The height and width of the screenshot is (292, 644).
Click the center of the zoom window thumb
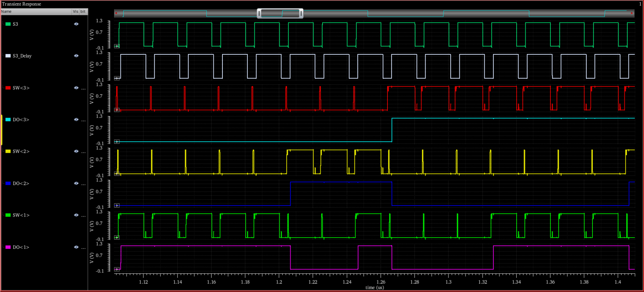click(280, 13)
